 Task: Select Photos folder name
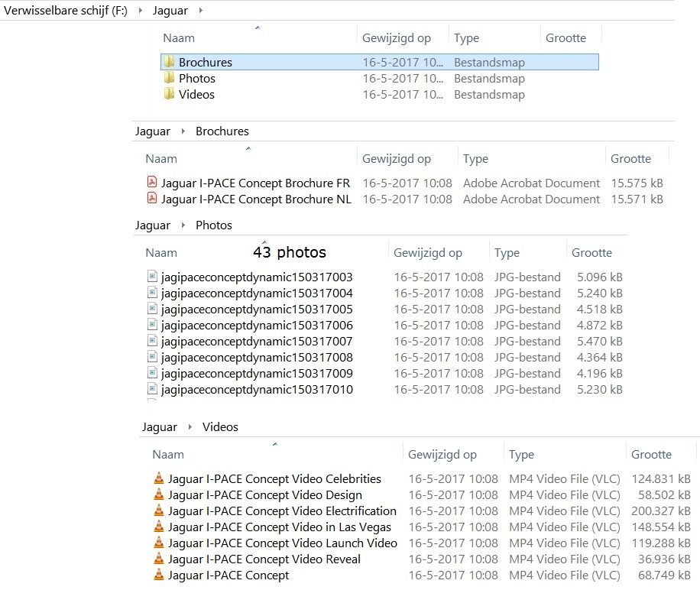[x=197, y=78]
